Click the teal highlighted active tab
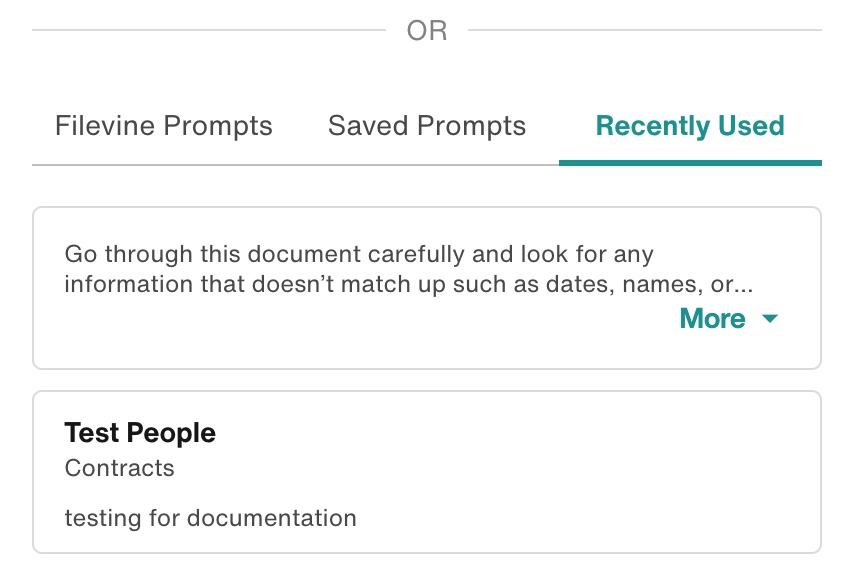 coord(689,126)
